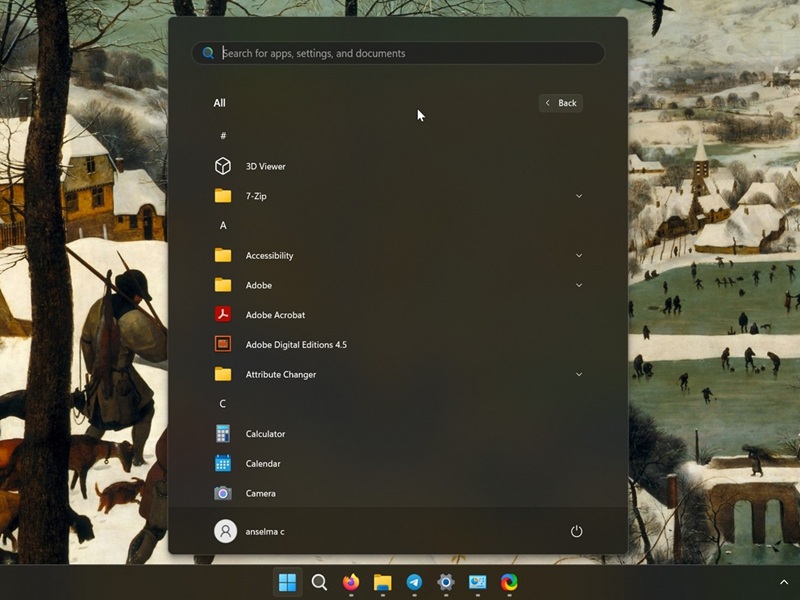Click the A letter header

point(223,226)
